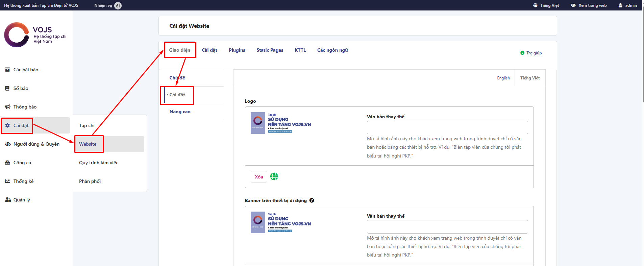
Task: Click the green globe icon under Logo
Action: point(274,176)
